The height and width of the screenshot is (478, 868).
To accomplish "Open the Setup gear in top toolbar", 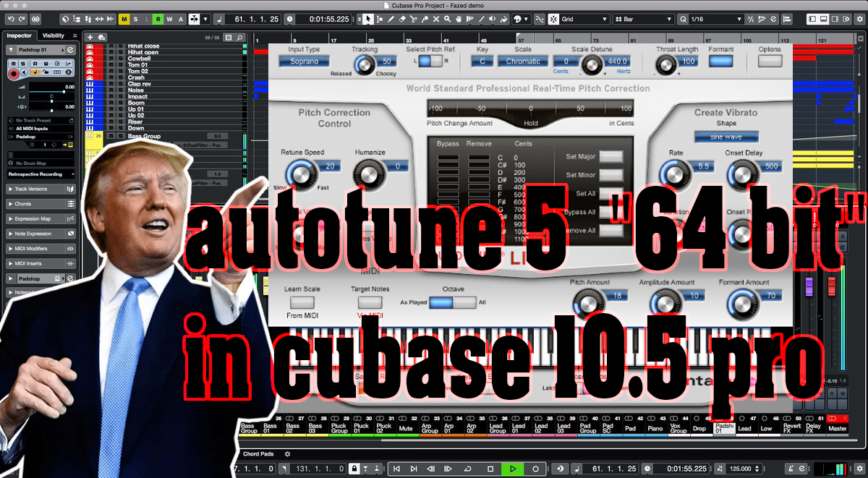I will click(x=860, y=19).
